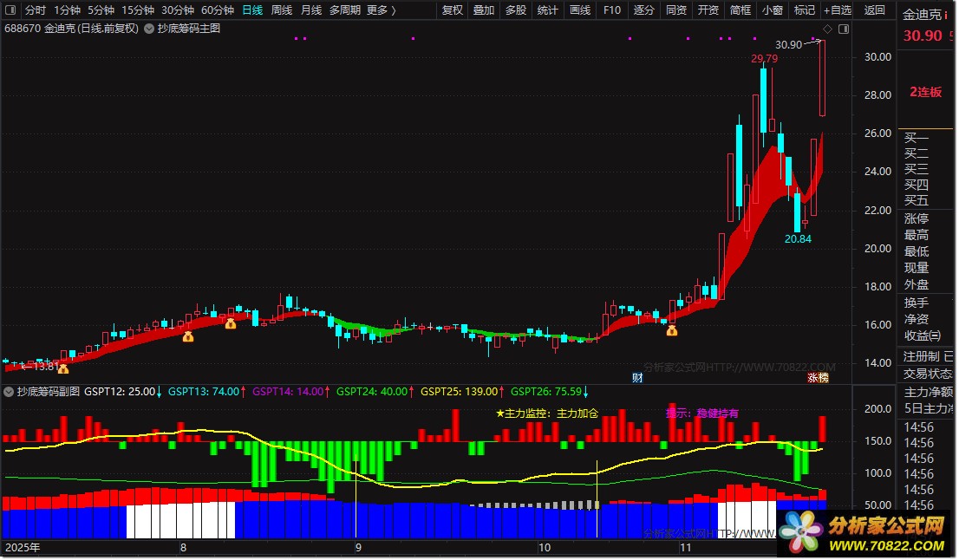Screen dimensions: 959x560
Task: Open the 抄底筹码副图 indicator dropdown arrow
Action: (x=9, y=392)
